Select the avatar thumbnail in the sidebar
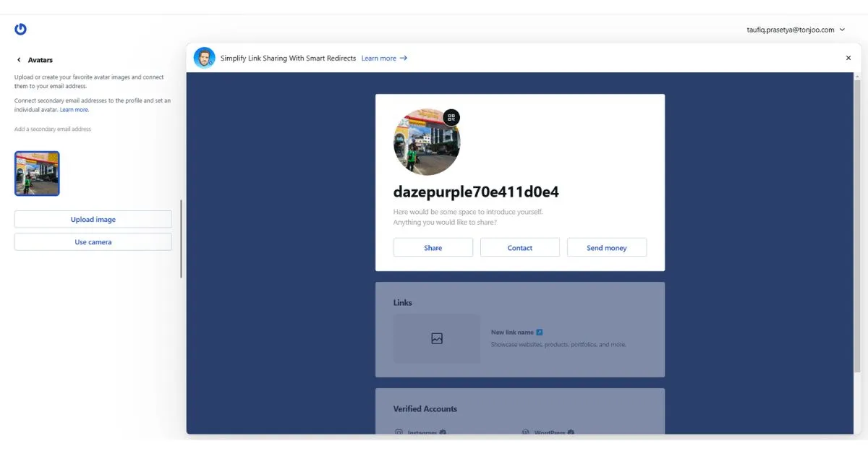 pyautogui.click(x=37, y=173)
